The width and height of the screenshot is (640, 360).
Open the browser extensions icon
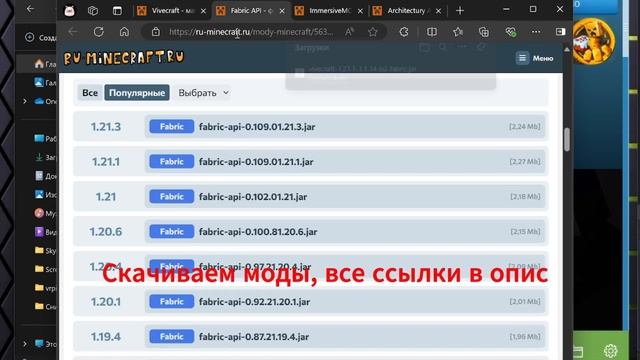coord(404,32)
